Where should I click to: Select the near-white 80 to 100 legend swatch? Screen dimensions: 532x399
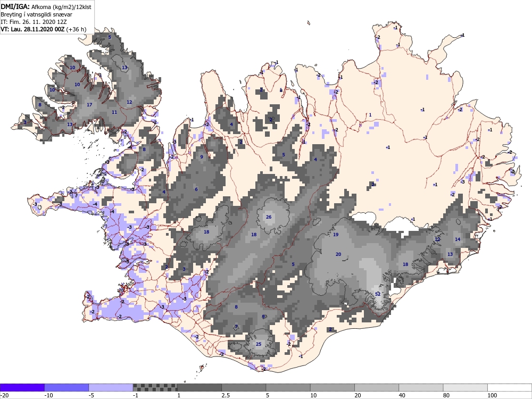465,387
